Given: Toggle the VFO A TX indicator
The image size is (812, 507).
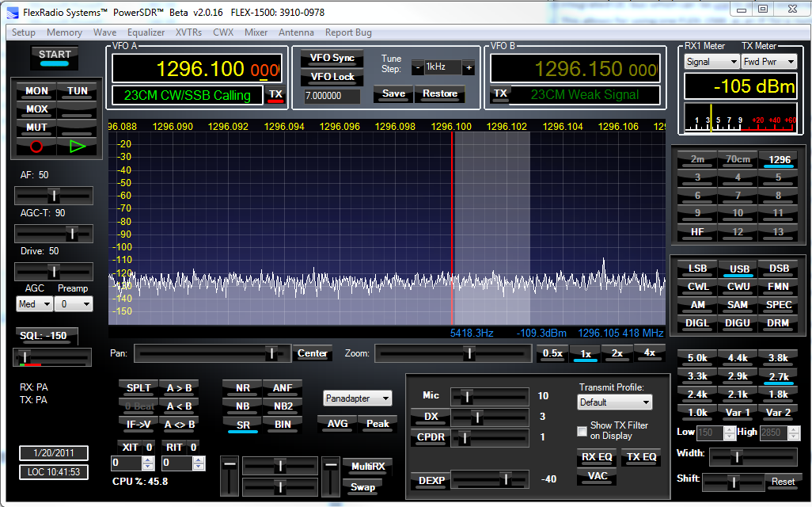Looking at the screenshot, I should [275, 95].
